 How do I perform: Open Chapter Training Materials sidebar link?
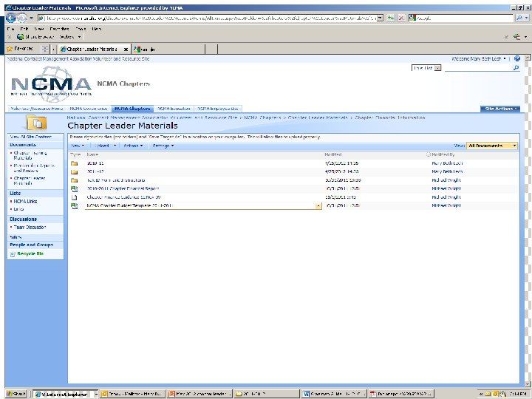coord(30,155)
